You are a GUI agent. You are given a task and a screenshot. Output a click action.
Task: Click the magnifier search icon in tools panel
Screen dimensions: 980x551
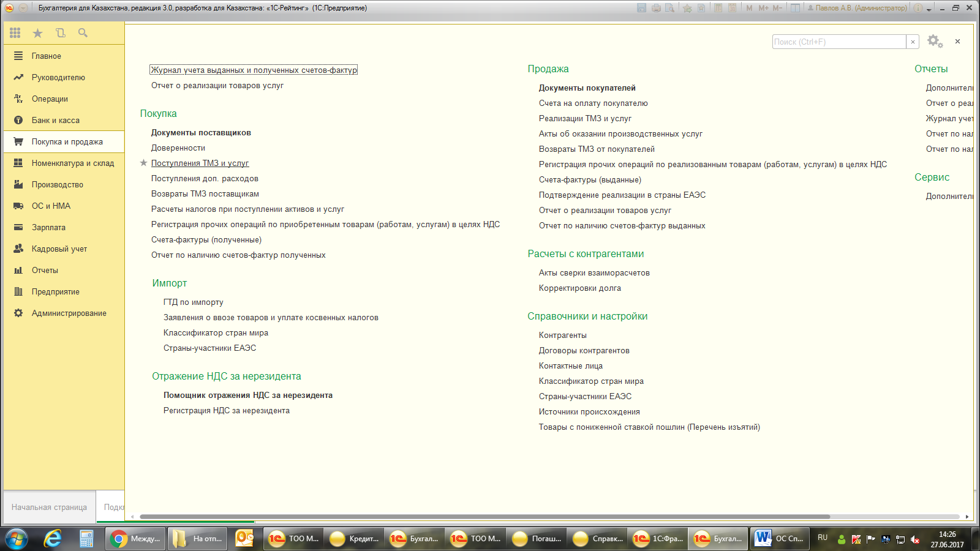tap(83, 33)
